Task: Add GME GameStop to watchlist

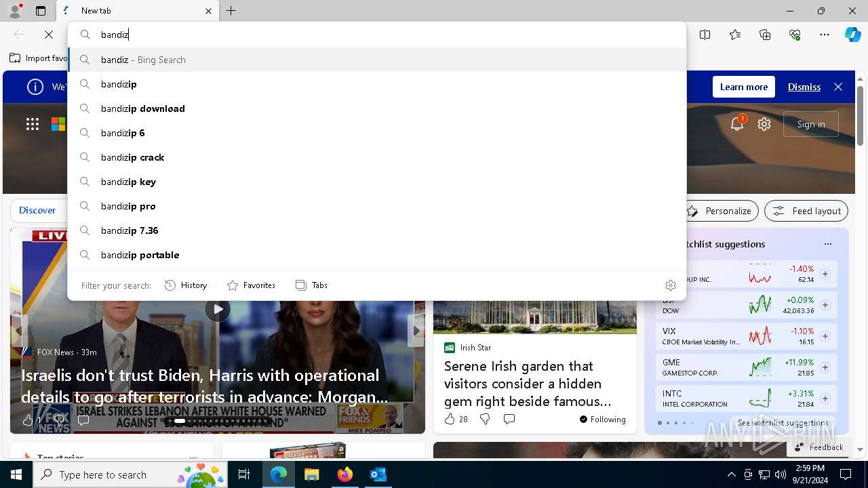Action: 825,367
